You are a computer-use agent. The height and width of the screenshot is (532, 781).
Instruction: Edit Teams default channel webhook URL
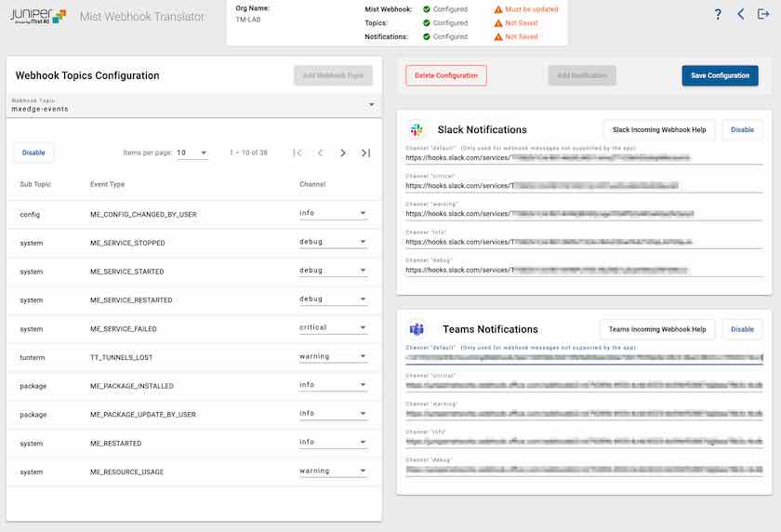[x=584, y=358]
